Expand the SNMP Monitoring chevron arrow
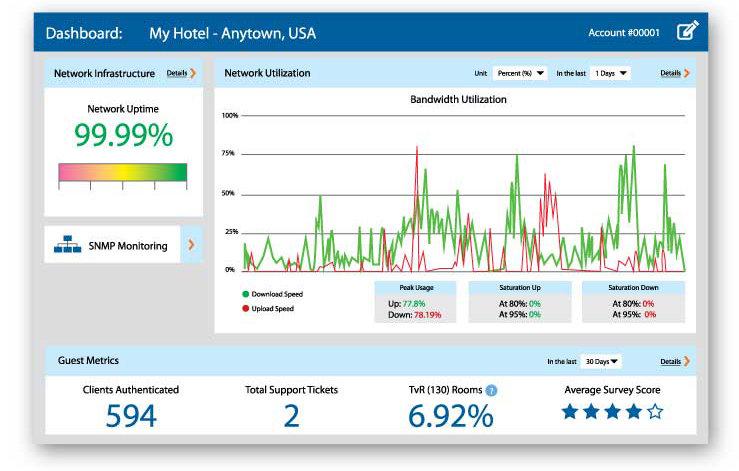739x471 pixels. click(191, 244)
